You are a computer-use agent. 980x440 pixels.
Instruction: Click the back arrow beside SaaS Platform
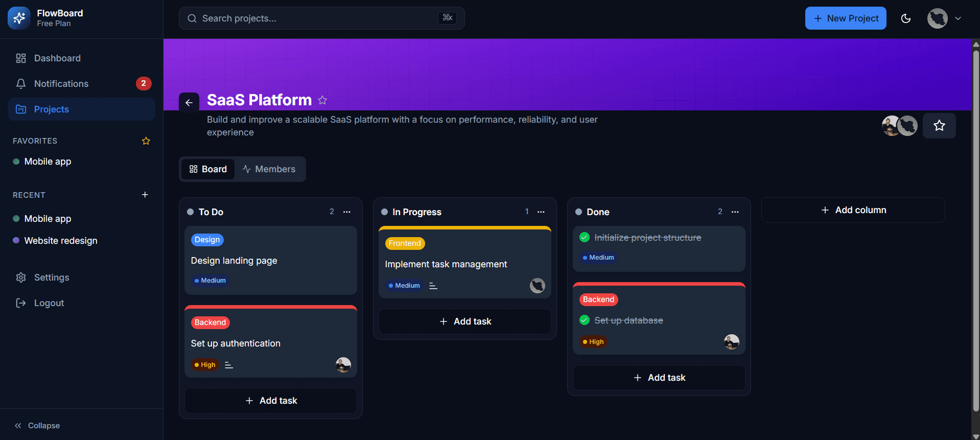(189, 103)
